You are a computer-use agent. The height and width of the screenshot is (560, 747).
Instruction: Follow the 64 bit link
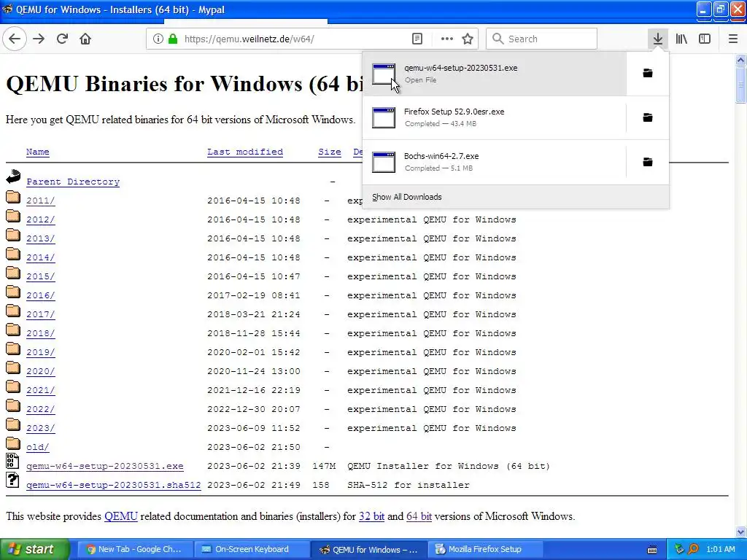[419, 516]
